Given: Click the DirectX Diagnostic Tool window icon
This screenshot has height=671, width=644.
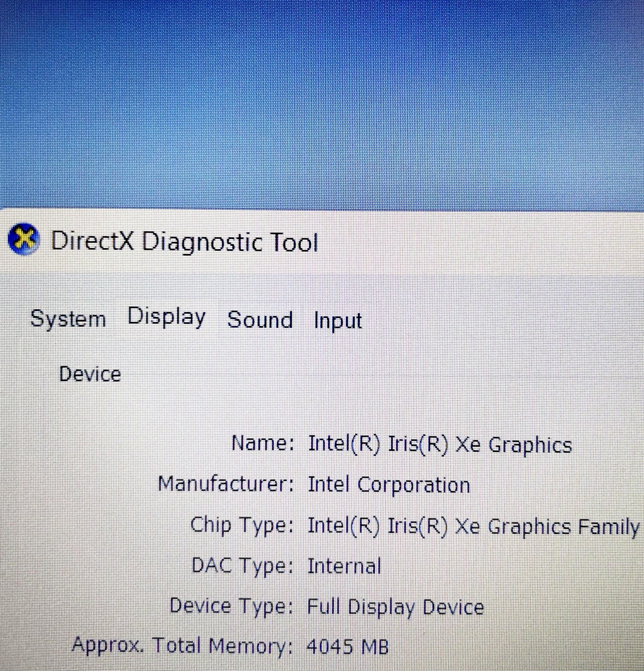Looking at the screenshot, I should tap(24, 240).
